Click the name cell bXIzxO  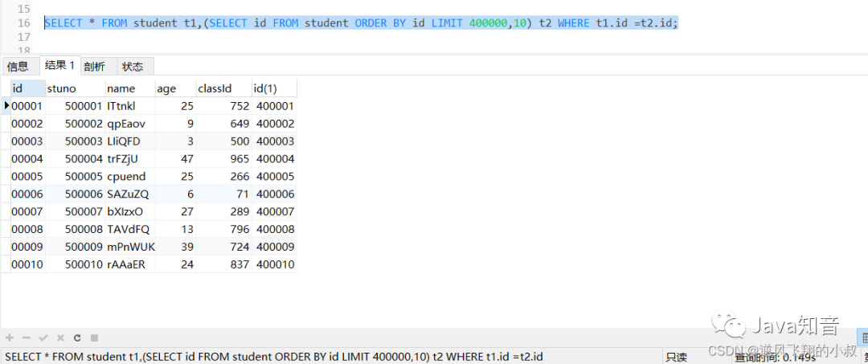pyautogui.click(x=130, y=211)
